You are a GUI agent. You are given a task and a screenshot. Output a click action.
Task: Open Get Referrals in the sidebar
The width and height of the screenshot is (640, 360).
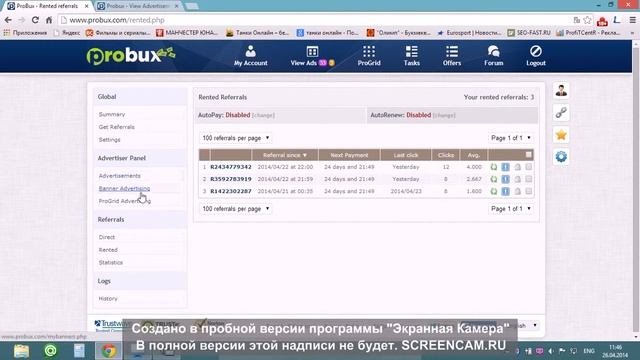point(116,127)
